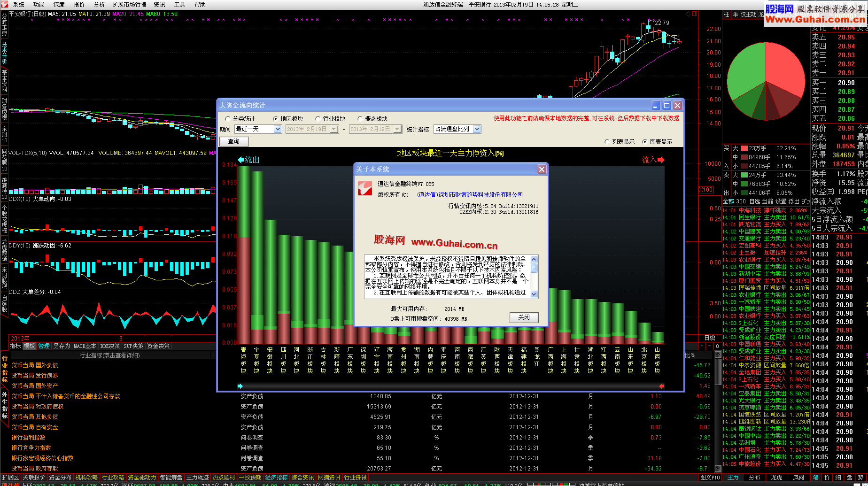
Task: Select the MACD基本 template tab
Action: [x=85, y=346]
